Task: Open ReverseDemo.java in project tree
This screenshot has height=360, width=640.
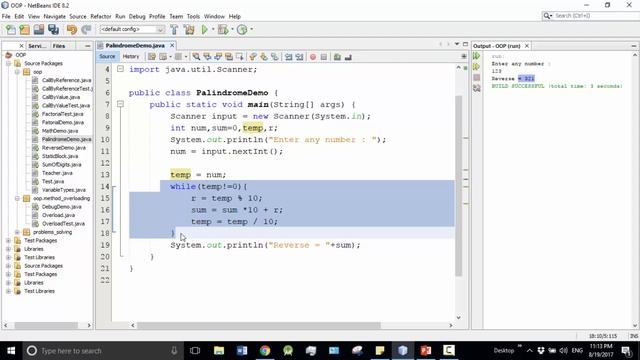Action: coord(64,148)
